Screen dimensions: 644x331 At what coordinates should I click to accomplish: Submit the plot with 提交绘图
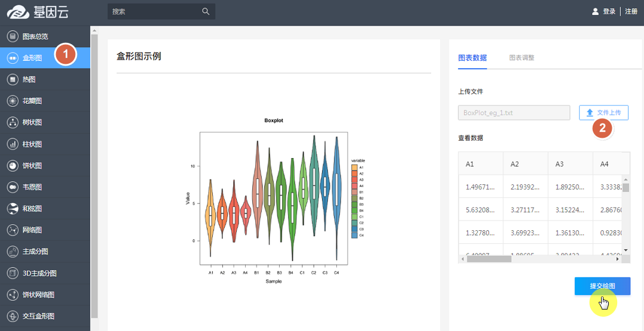coord(602,286)
